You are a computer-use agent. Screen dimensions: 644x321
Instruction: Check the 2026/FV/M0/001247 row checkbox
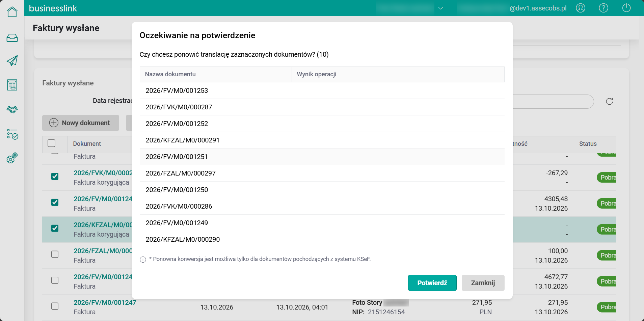pyautogui.click(x=55, y=306)
